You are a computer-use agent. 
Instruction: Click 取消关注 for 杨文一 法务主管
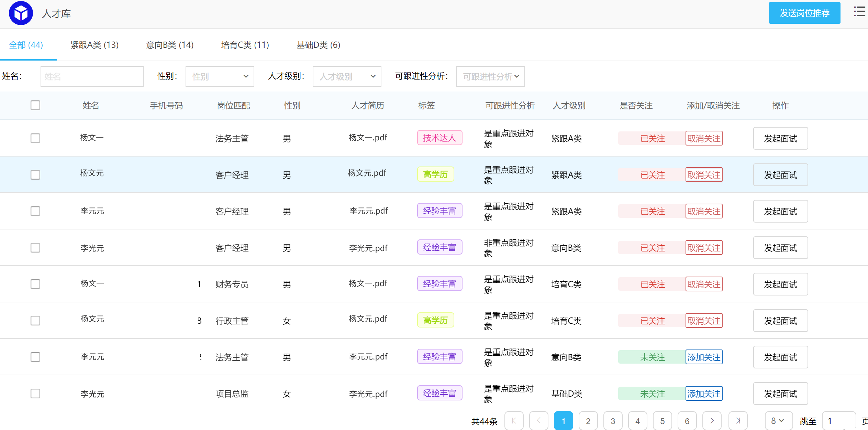click(x=704, y=138)
